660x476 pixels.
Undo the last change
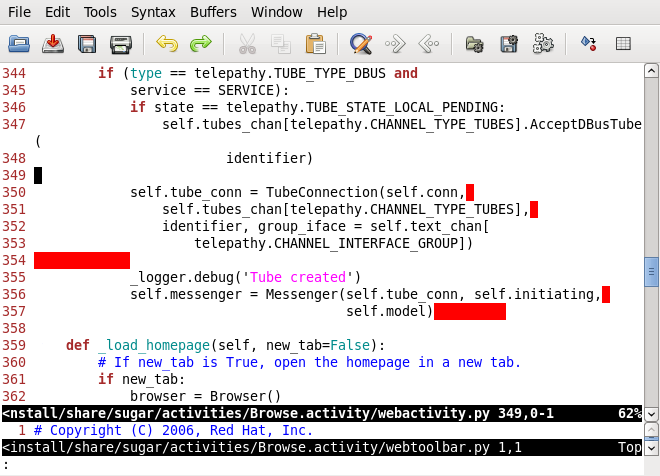click(167, 44)
